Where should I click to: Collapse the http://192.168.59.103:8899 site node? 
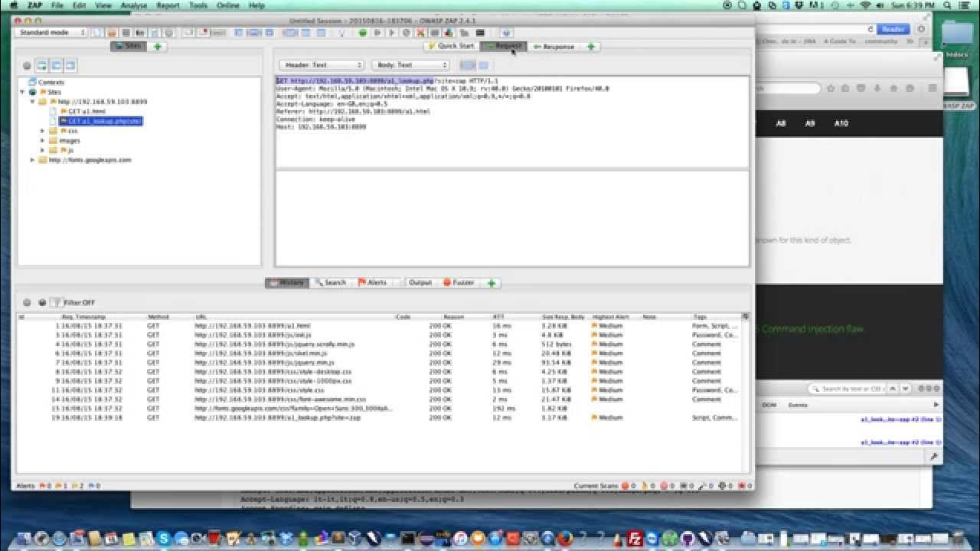tap(33, 101)
